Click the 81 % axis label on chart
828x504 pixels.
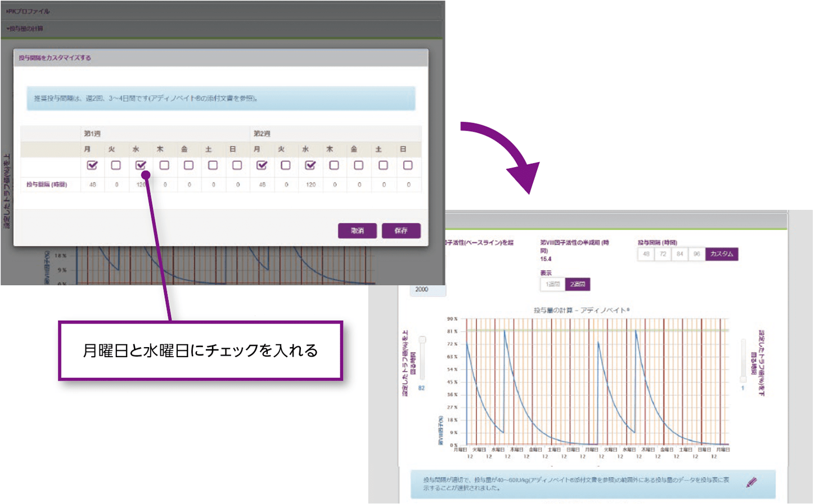point(452,331)
